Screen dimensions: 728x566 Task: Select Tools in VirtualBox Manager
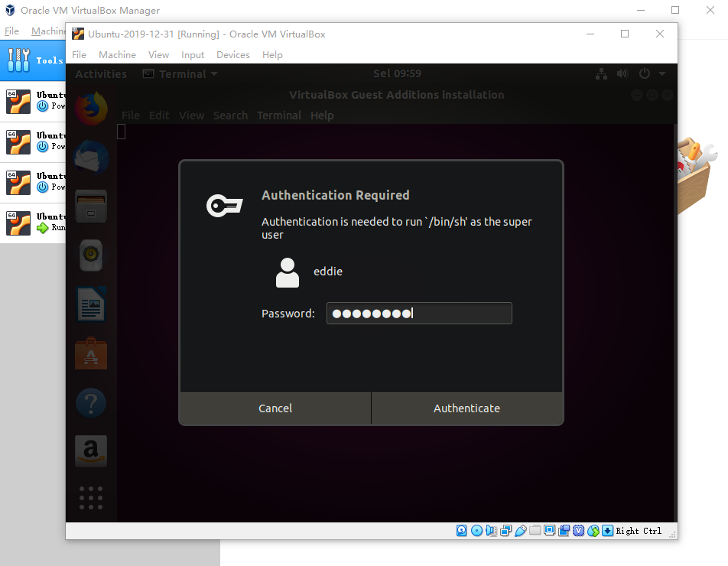pyautogui.click(x=33, y=60)
